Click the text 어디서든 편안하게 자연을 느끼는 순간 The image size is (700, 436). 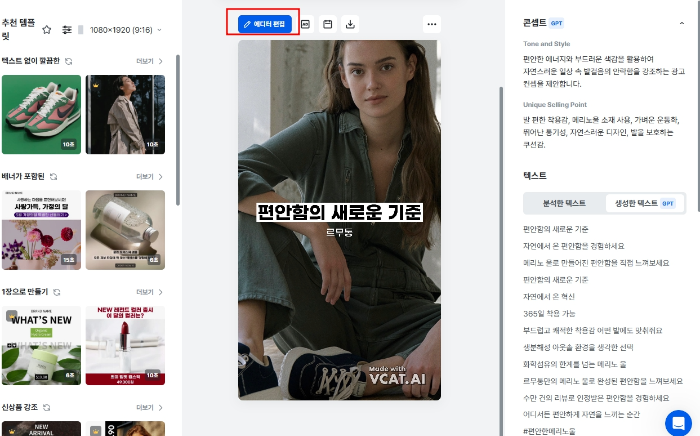[x=581, y=415]
